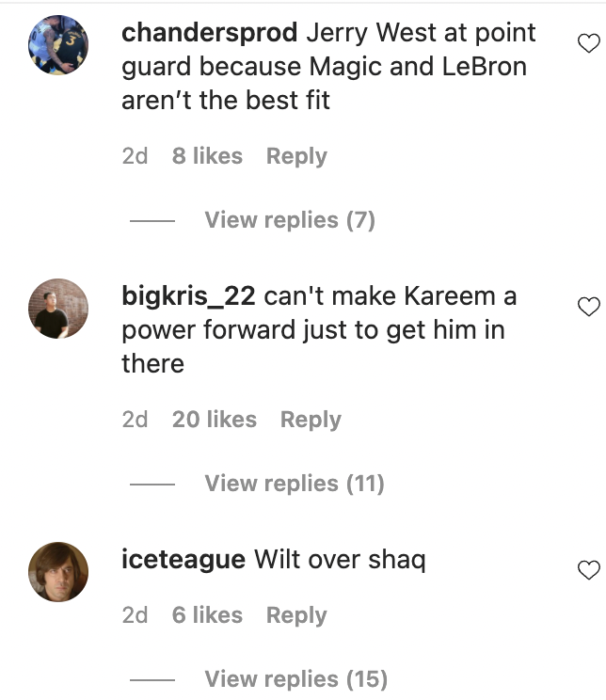This screenshot has width=606, height=700.
Task: Open the bigkris_22 username link
Action: (188, 296)
